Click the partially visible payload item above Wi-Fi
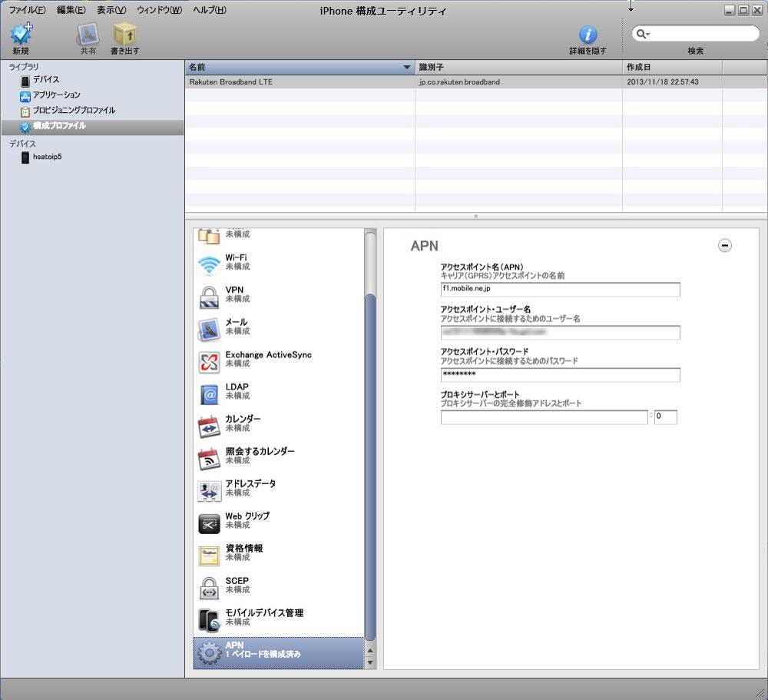The height and width of the screenshot is (700, 768). [x=279, y=236]
